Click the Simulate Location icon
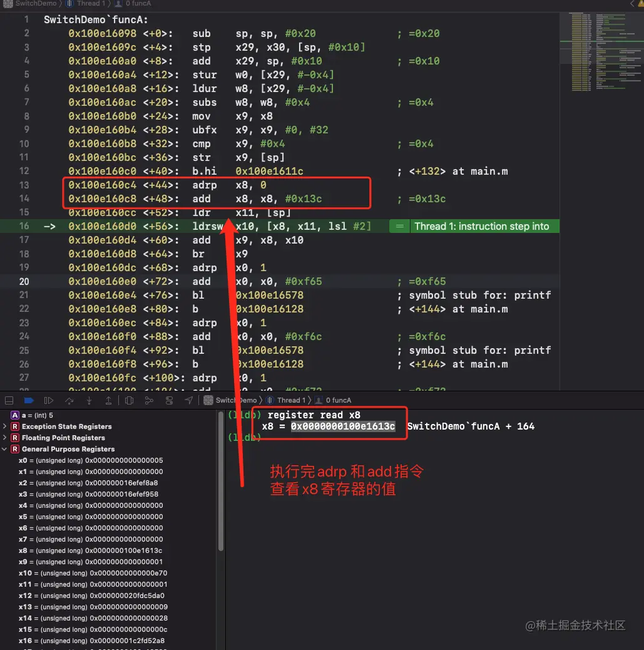The image size is (644, 650). [188, 400]
